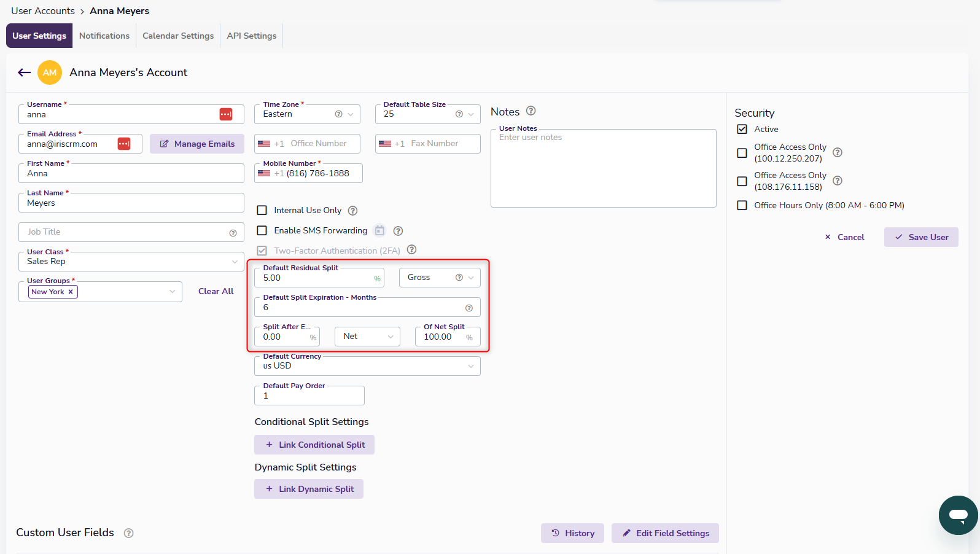
Task: Click help icon for Office Access 108.176.11.158
Action: pyautogui.click(x=838, y=181)
